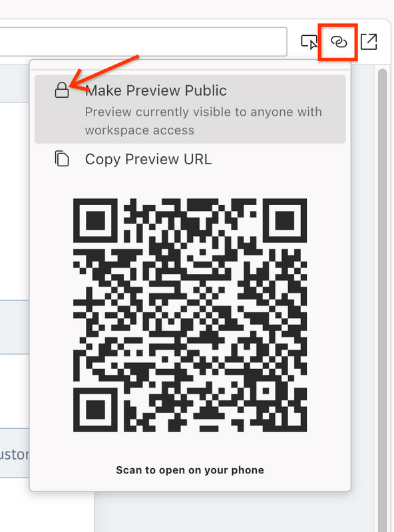Click the 'workspace access' text line
The width and height of the screenshot is (394, 532).
coord(140,130)
